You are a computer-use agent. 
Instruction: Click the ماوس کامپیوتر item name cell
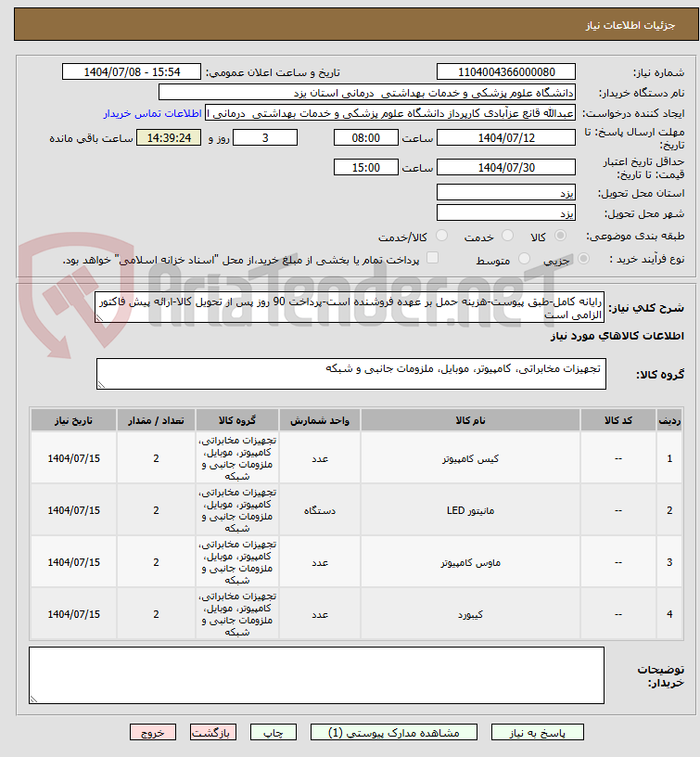pos(470,562)
